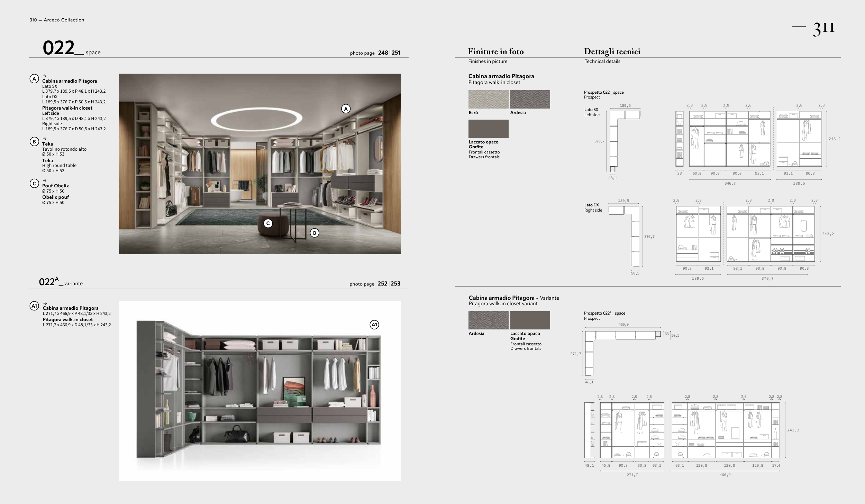Screen dimensions: 865x504
Task: Select the Ecrù finish swatch
Action: [488, 100]
